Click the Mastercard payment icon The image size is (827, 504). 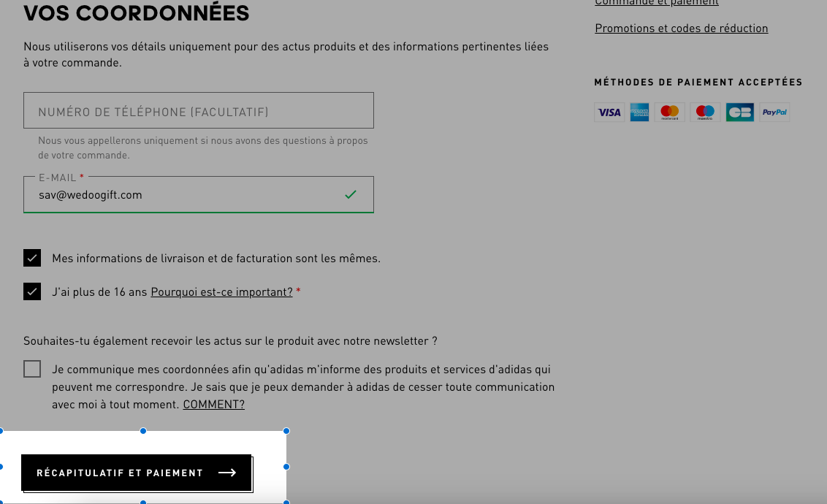click(670, 112)
